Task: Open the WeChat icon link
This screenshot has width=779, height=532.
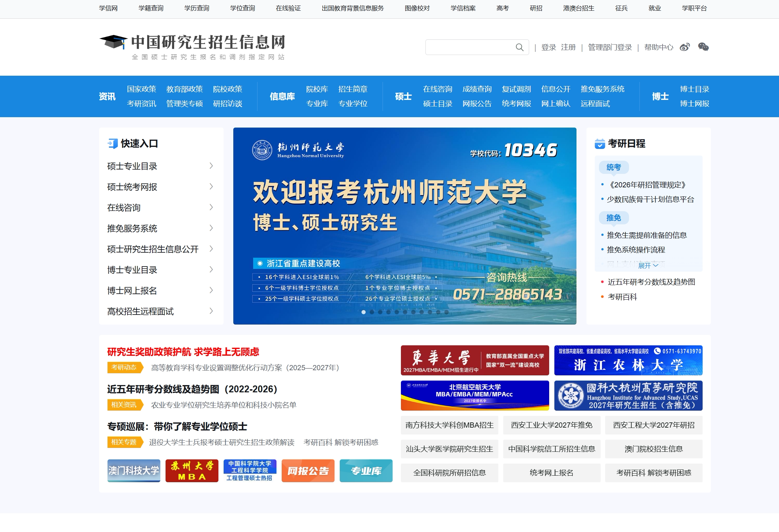Action: coord(703,47)
